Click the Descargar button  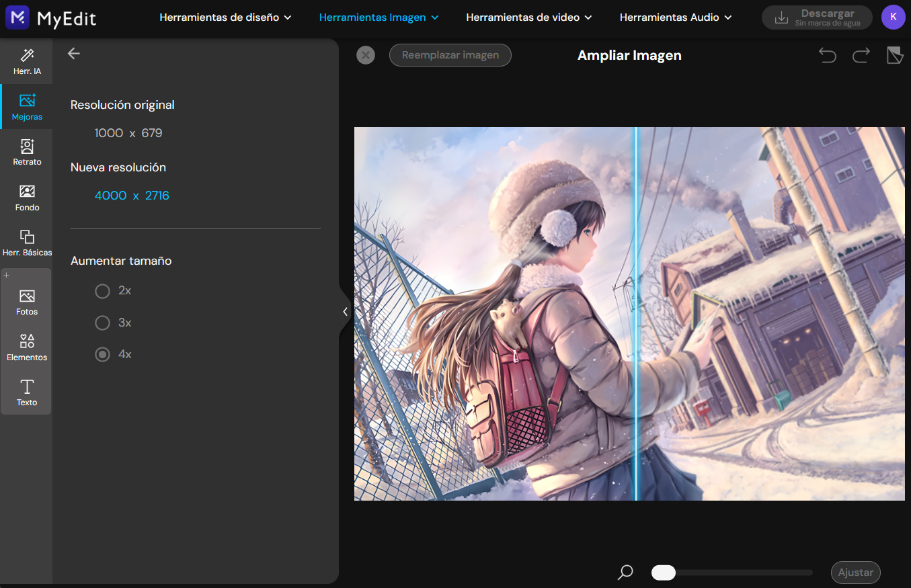pos(817,17)
